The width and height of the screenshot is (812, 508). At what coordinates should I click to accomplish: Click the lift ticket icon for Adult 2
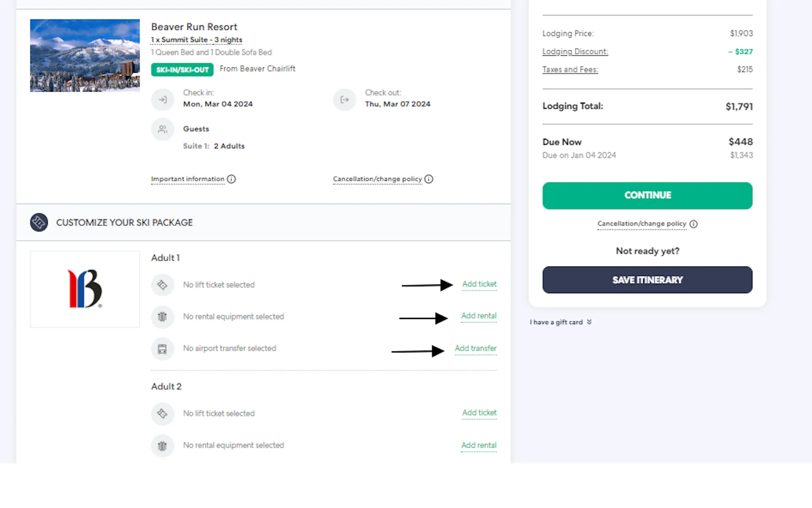pyautogui.click(x=162, y=414)
